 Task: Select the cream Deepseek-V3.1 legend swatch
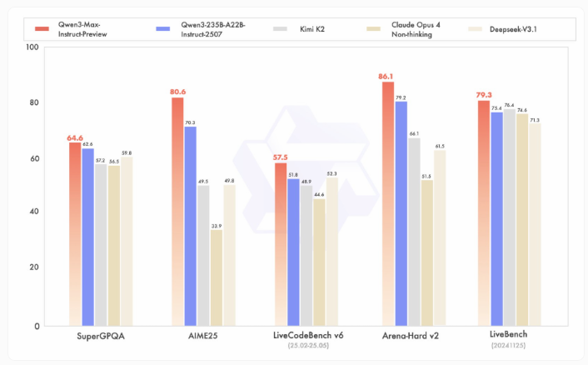pyautogui.click(x=472, y=27)
